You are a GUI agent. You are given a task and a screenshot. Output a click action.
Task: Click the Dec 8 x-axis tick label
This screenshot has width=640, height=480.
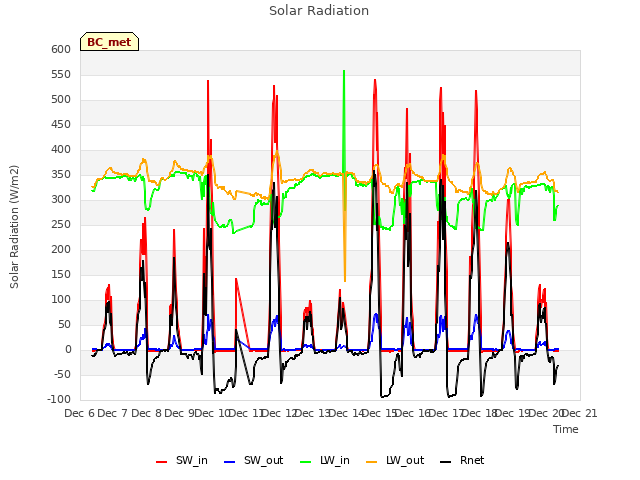[x=147, y=413]
